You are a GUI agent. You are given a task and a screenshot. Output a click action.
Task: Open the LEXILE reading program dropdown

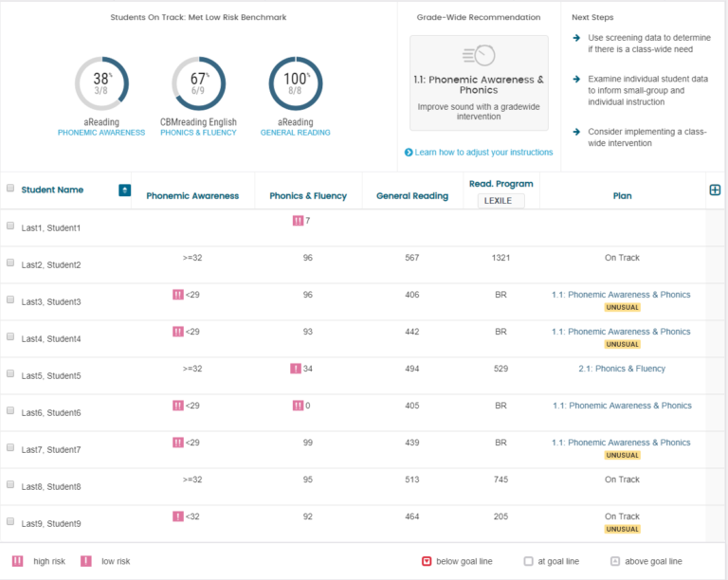point(501,201)
